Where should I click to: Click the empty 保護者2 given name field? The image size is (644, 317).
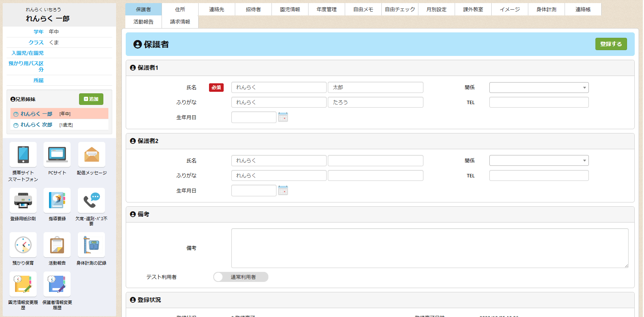pyautogui.click(x=376, y=160)
